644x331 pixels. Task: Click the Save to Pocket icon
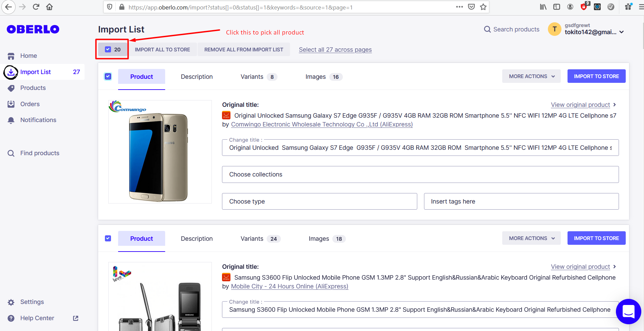[x=471, y=7]
